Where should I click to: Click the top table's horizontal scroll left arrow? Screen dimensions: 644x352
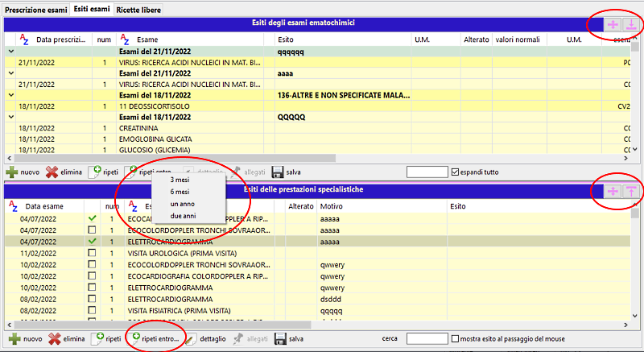(x=10, y=158)
